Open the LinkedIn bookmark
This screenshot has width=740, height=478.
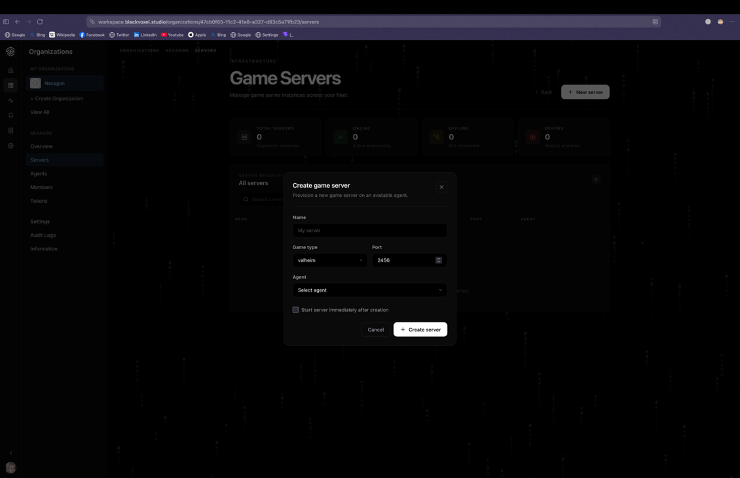pyautogui.click(x=145, y=35)
